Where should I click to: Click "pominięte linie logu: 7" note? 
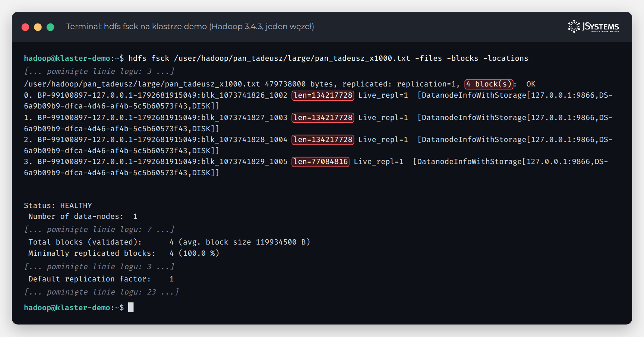[99, 229]
